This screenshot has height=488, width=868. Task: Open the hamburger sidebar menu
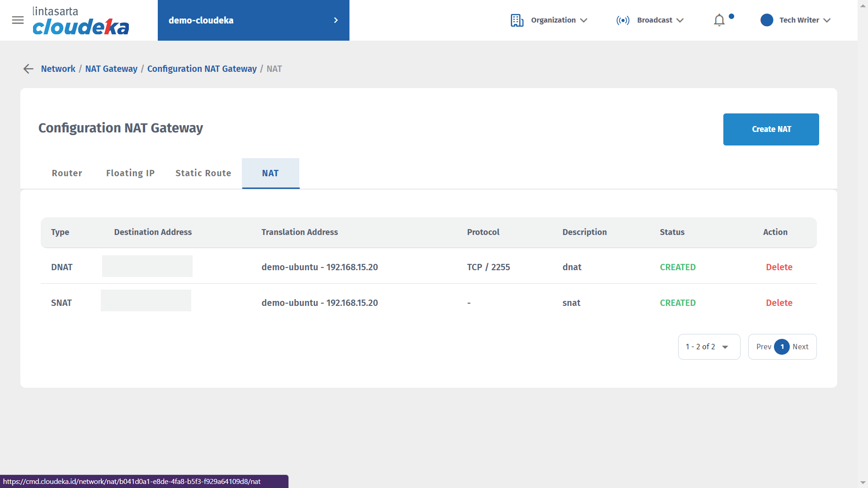pos(18,20)
